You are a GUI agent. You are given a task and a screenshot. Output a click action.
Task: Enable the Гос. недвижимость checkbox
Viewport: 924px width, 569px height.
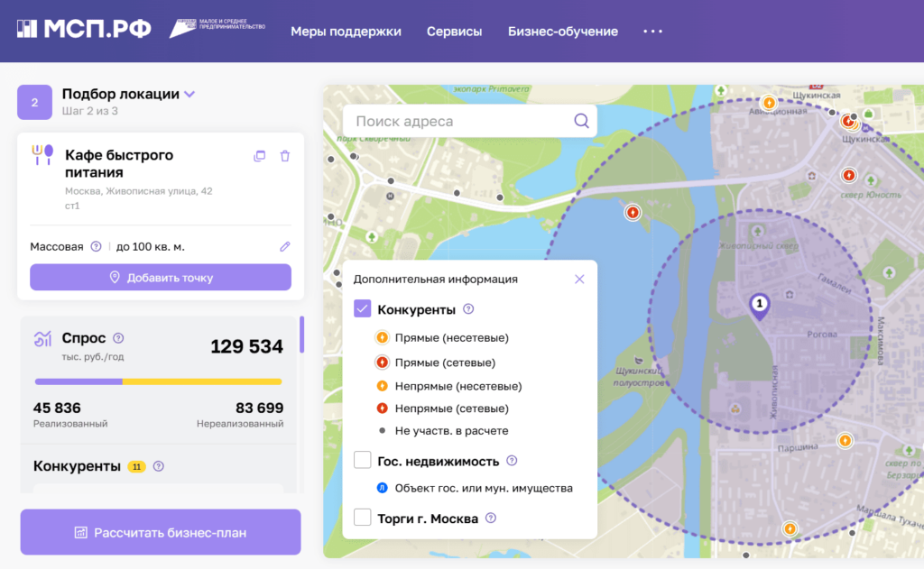pyautogui.click(x=363, y=461)
